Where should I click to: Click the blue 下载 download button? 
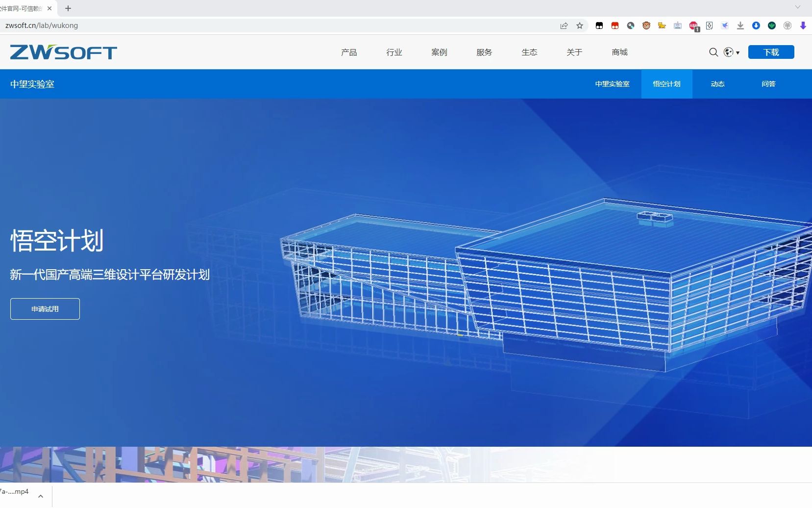(x=771, y=52)
